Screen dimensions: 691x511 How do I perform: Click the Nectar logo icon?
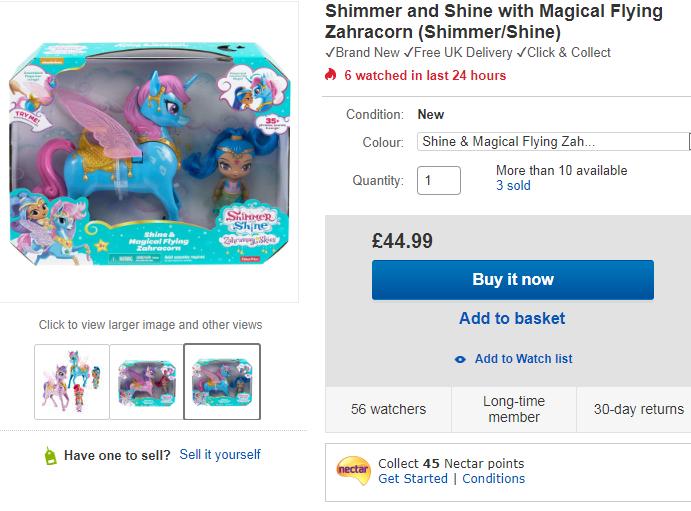coord(353,469)
